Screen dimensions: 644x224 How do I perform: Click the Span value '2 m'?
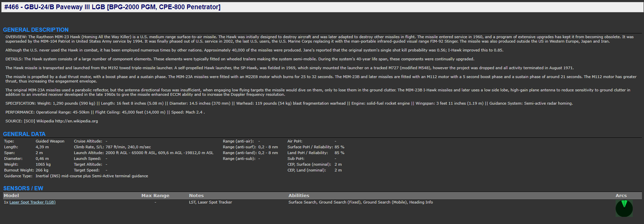coord(39,153)
